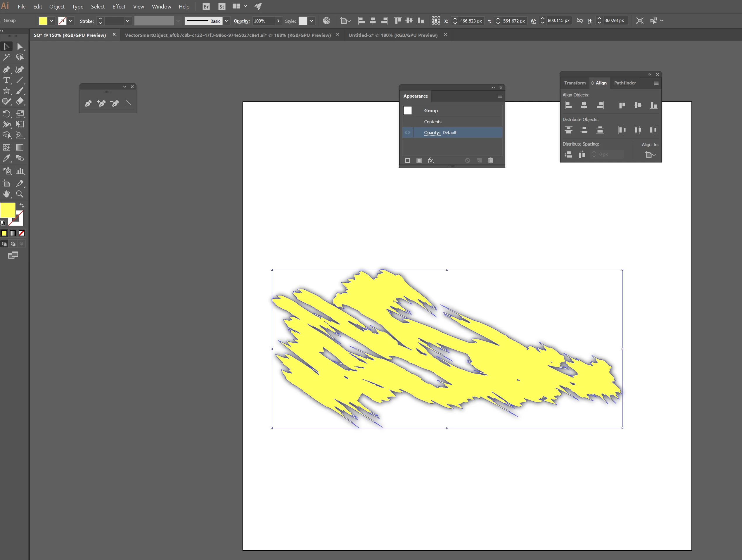Viewport: 742px width, 560px height.
Task: Click Add New Effect fx button
Action: pyautogui.click(x=431, y=160)
